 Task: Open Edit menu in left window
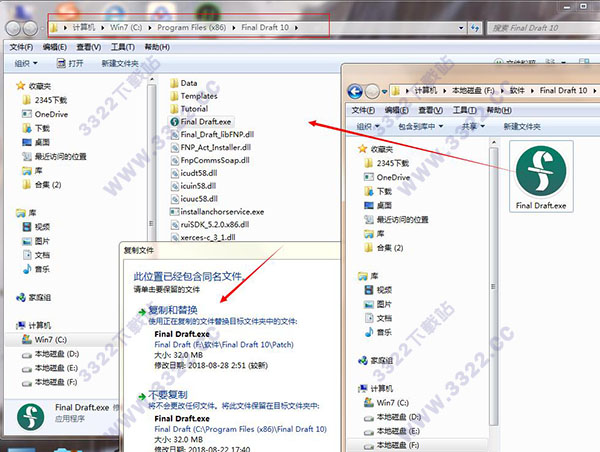[x=55, y=47]
